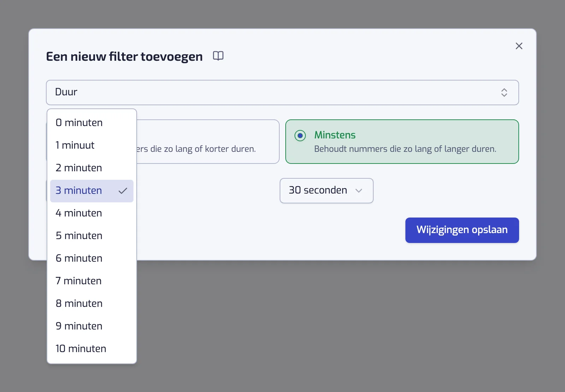Click the checkmark beside 3 minuten
Viewport: 565px width, 392px height.
click(x=123, y=191)
